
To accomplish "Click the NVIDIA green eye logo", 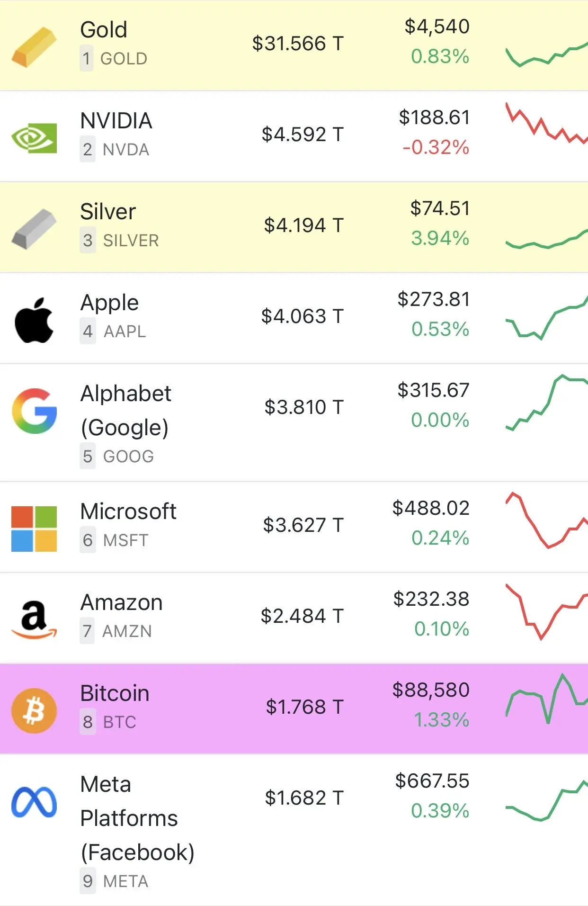I will (x=34, y=138).
